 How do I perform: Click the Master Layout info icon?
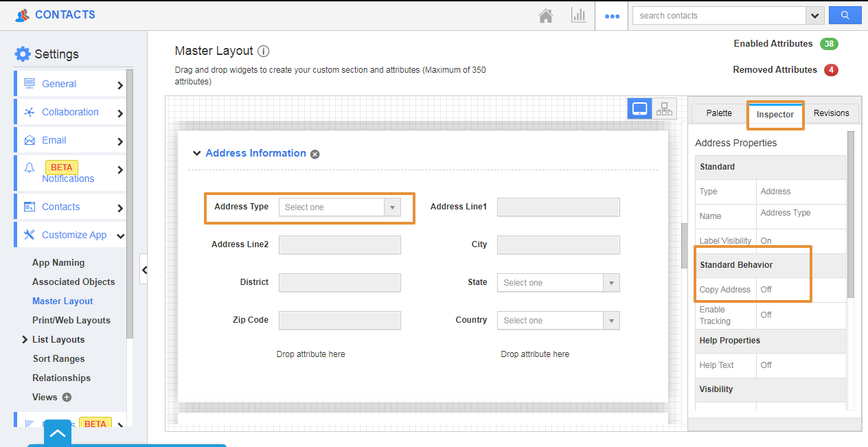(264, 51)
